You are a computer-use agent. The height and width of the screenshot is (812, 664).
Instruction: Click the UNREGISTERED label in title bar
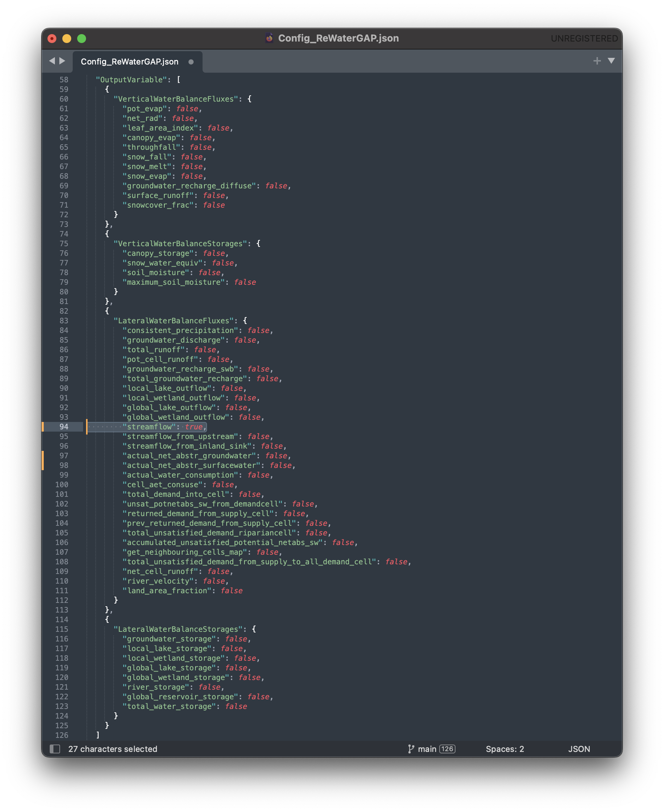pos(584,39)
